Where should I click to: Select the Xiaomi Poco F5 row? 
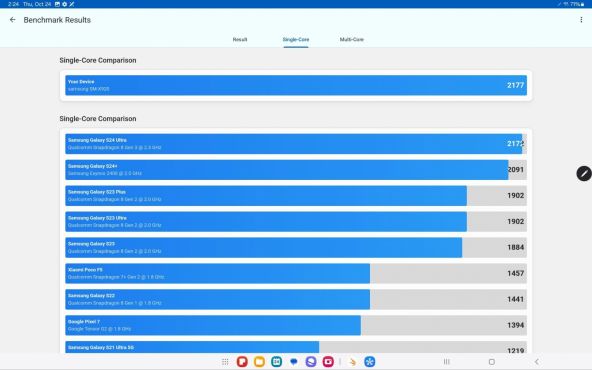click(296, 273)
